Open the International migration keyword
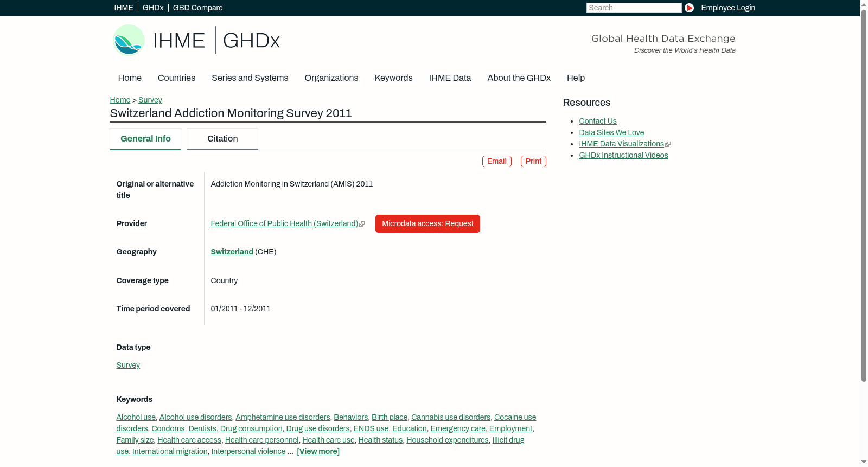Image resolution: width=868 pixels, height=467 pixels. click(x=170, y=451)
